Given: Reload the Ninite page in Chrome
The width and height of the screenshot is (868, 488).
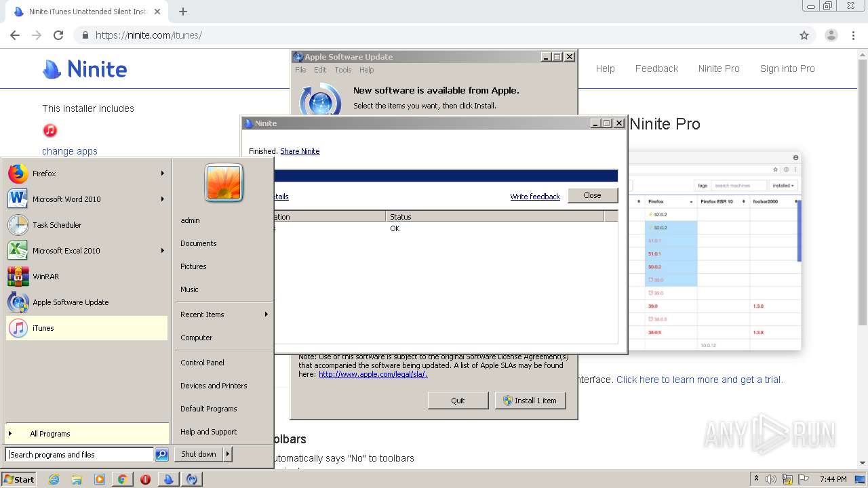Looking at the screenshot, I should pos(58,35).
